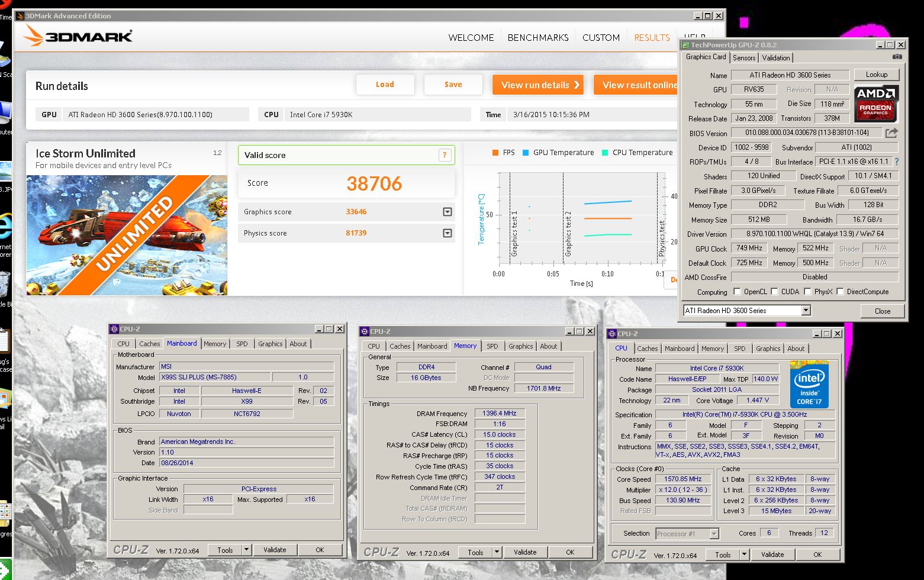Enable the CUDA checkbox in GPU-Z
Screen dimensions: 924x580
(774, 291)
